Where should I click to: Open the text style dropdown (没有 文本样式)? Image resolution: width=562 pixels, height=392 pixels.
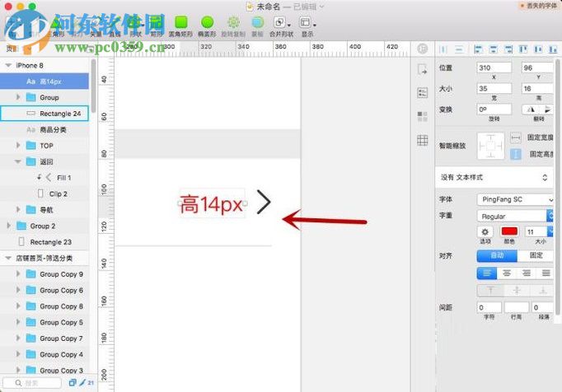pyautogui.click(x=494, y=177)
